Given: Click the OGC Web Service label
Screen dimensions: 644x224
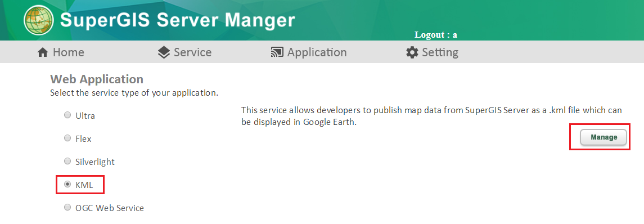Looking at the screenshot, I should click(110, 208).
